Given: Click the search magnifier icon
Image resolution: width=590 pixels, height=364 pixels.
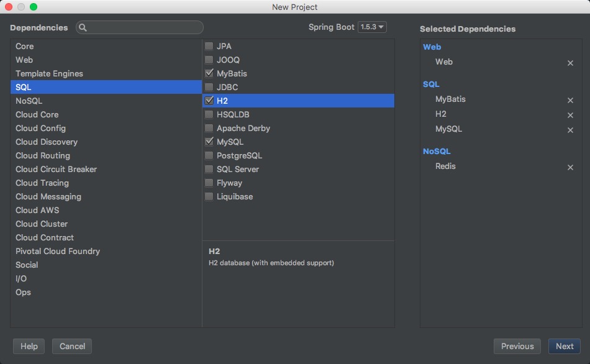Looking at the screenshot, I should [83, 27].
